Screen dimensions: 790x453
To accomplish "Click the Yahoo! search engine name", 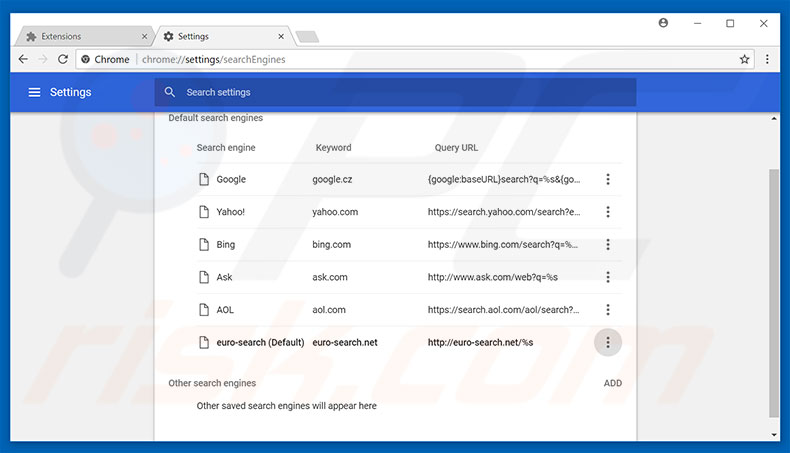I will [x=230, y=212].
